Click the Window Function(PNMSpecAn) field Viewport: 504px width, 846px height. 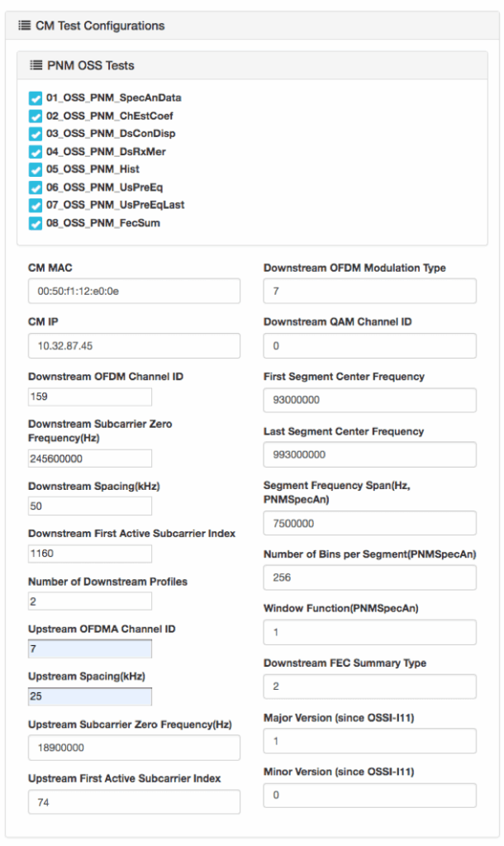369,632
